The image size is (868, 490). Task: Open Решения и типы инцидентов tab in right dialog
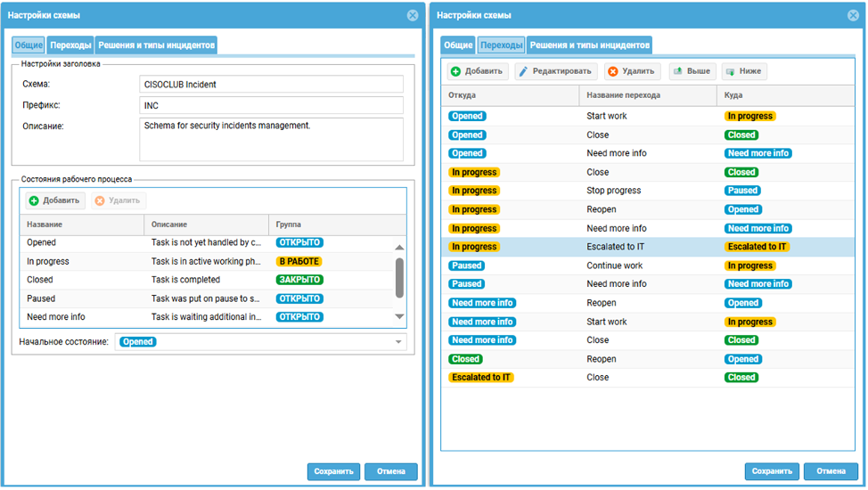coord(589,45)
